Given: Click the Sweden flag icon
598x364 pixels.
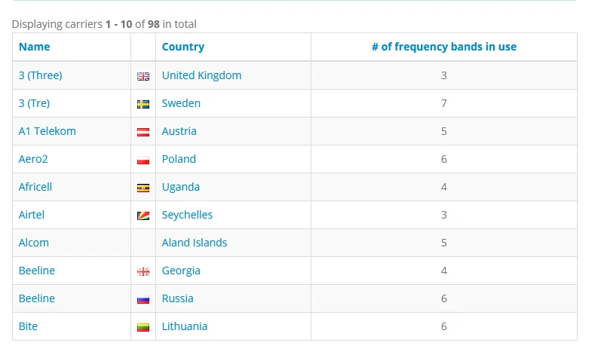Looking at the screenshot, I should click(x=143, y=105).
